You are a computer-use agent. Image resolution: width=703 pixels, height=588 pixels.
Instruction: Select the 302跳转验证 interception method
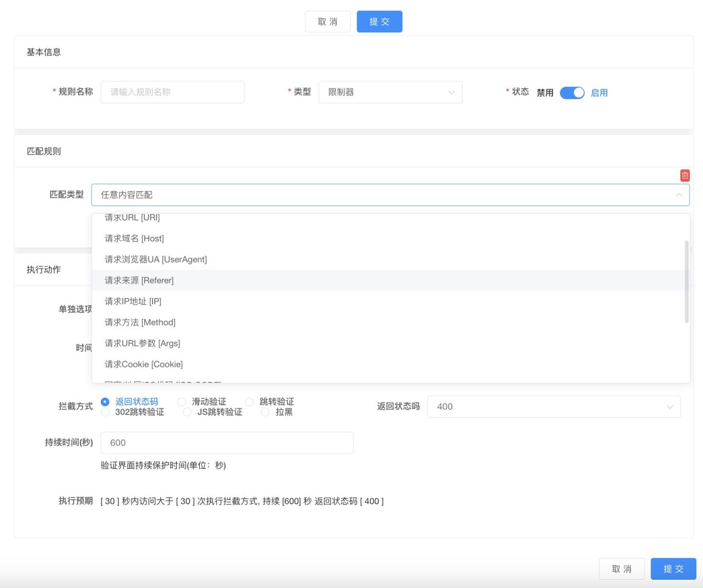point(105,412)
